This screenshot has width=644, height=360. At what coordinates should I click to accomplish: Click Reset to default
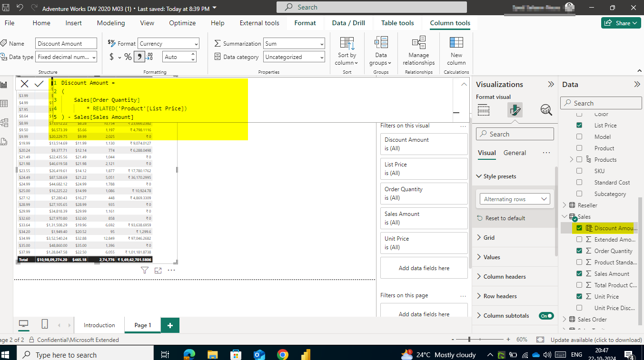pos(501,218)
